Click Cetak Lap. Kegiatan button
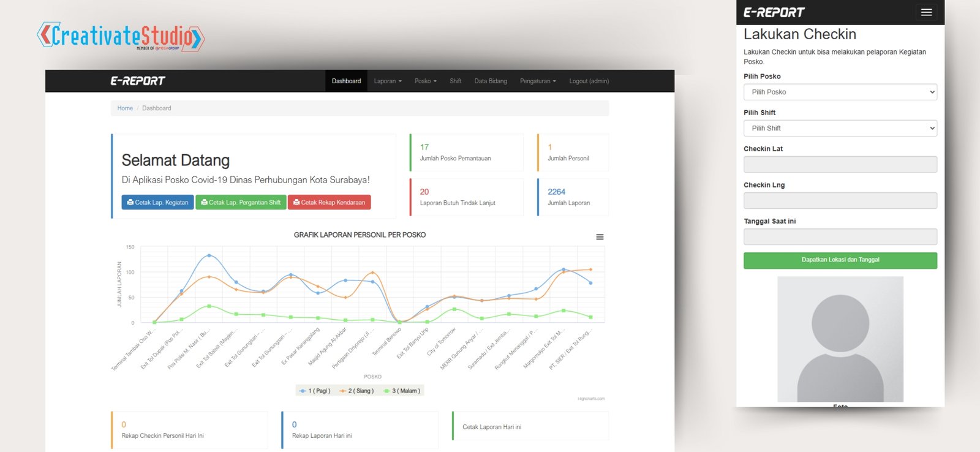Screen dimensions: 980x452 pyautogui.click(x=157, y=202)
